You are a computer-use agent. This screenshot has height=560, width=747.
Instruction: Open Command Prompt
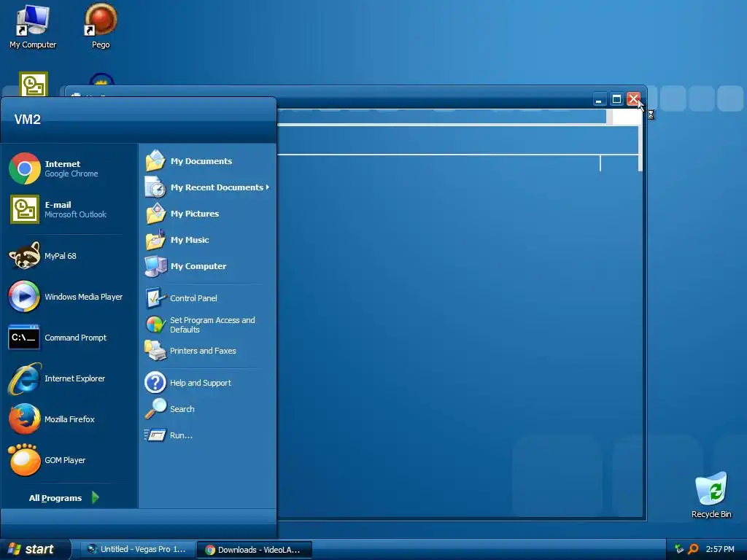click(69, 338)
